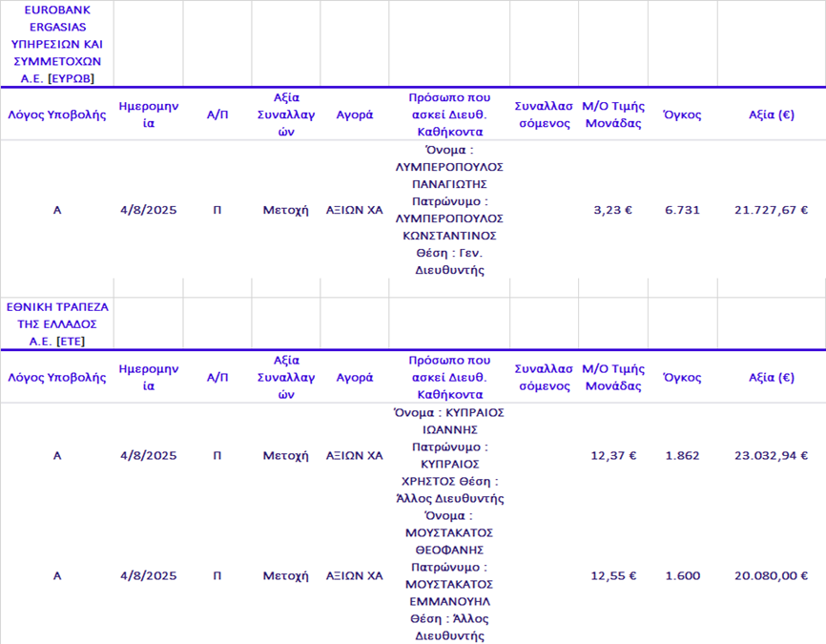The width and height of the screenshot is (826, 644).
Task: Click the Συναλλασσόμενος header under Eurobank
Action: pyautogui.click(x=544, y=114)
